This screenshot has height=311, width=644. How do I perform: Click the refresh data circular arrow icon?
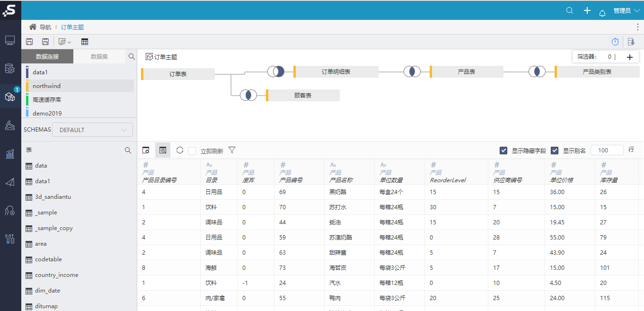pos(180,150)
